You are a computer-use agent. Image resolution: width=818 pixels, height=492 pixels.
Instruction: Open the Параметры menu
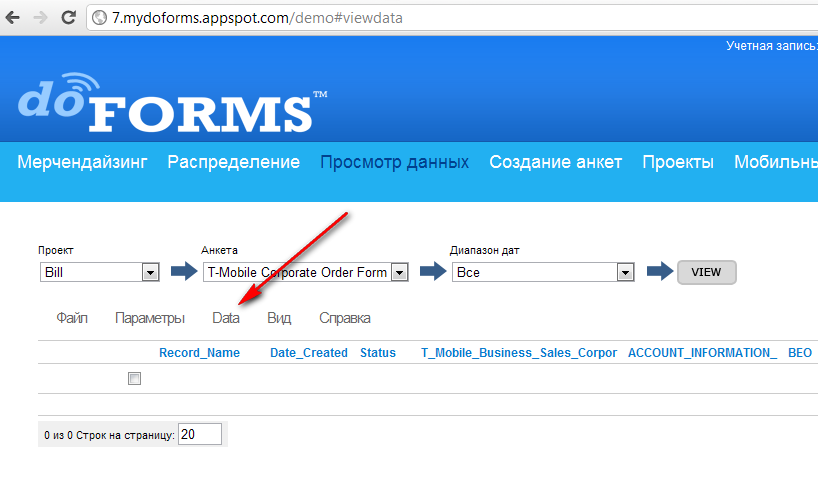(150, 318)
